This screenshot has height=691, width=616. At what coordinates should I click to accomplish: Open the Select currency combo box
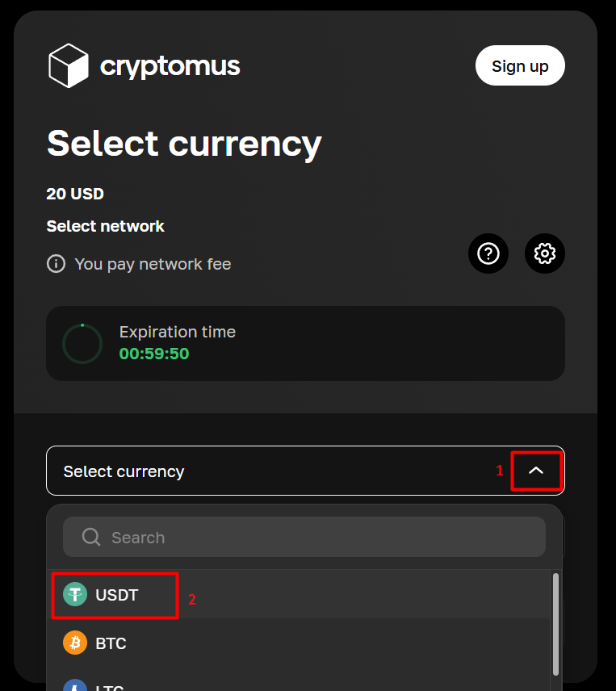click(274, 471)
